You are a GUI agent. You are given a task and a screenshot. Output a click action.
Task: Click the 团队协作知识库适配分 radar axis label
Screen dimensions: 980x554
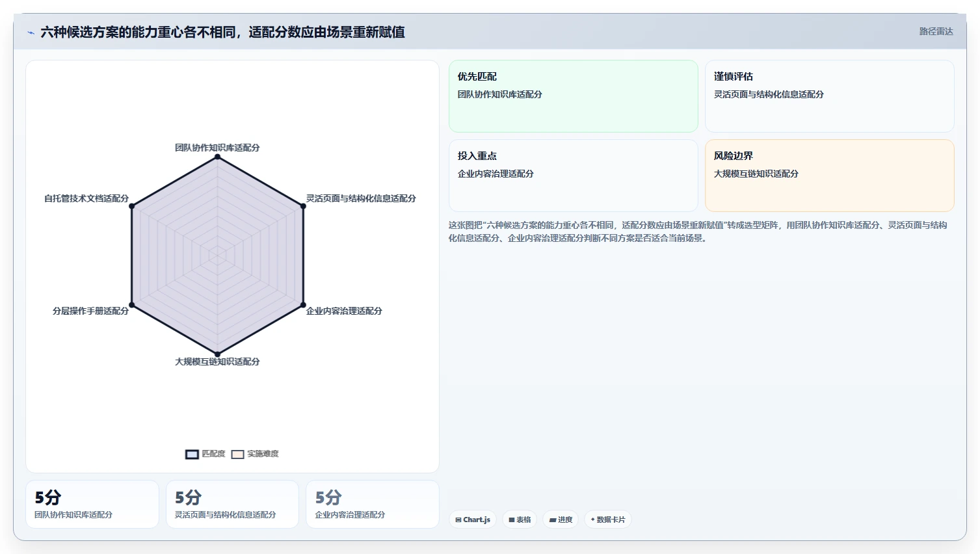point(217,148)
